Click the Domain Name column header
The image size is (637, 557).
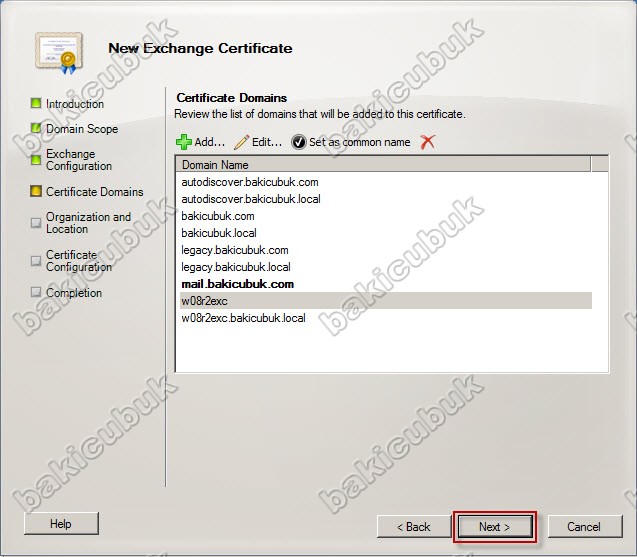click(x=383, y=165)
